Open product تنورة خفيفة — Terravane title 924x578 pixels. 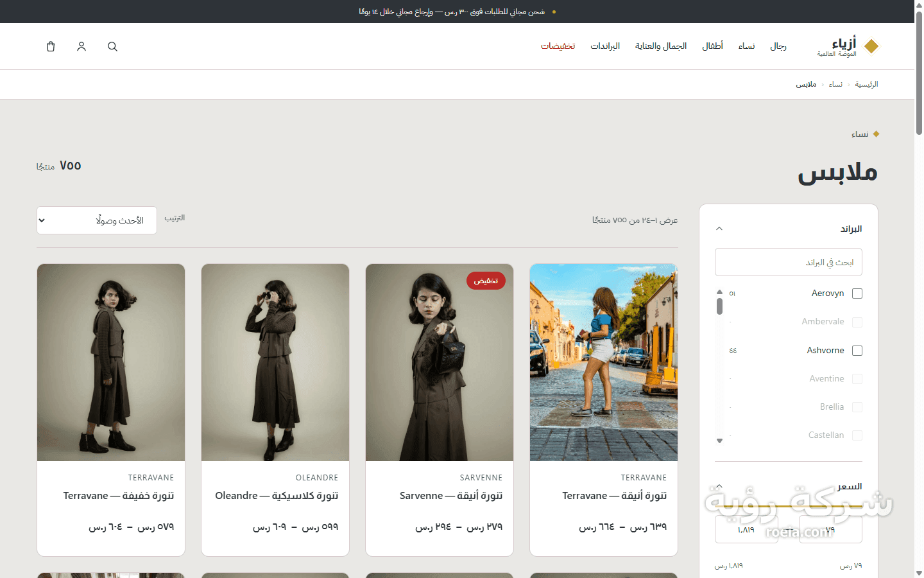pyautogui.click(x=119, y=496)
